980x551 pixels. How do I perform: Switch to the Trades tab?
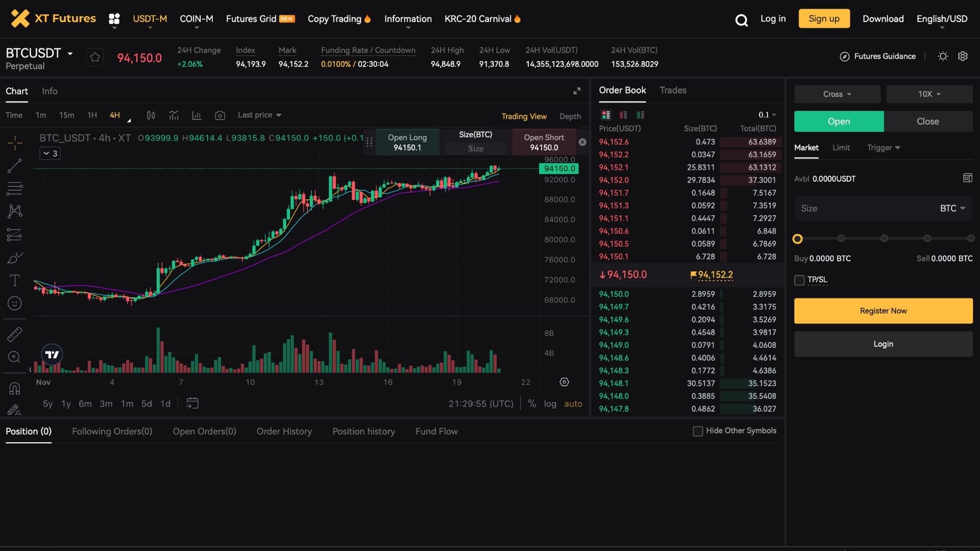(673, 90)
